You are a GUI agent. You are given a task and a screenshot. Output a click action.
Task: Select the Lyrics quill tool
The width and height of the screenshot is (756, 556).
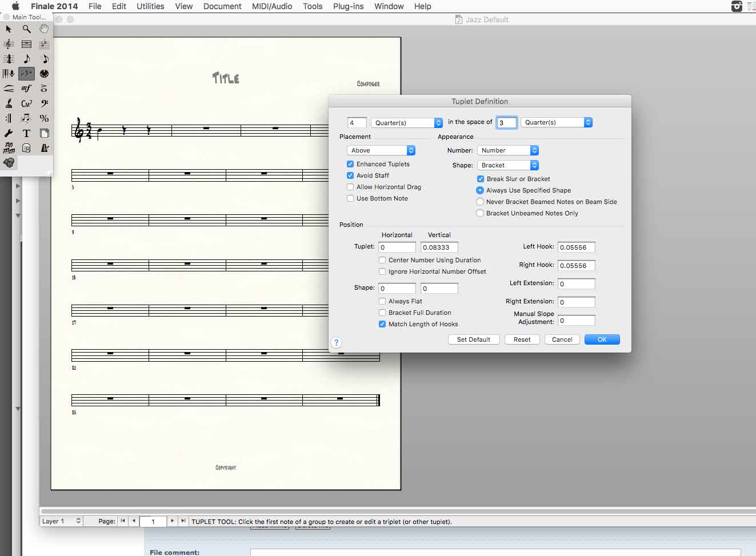[9, 103]
